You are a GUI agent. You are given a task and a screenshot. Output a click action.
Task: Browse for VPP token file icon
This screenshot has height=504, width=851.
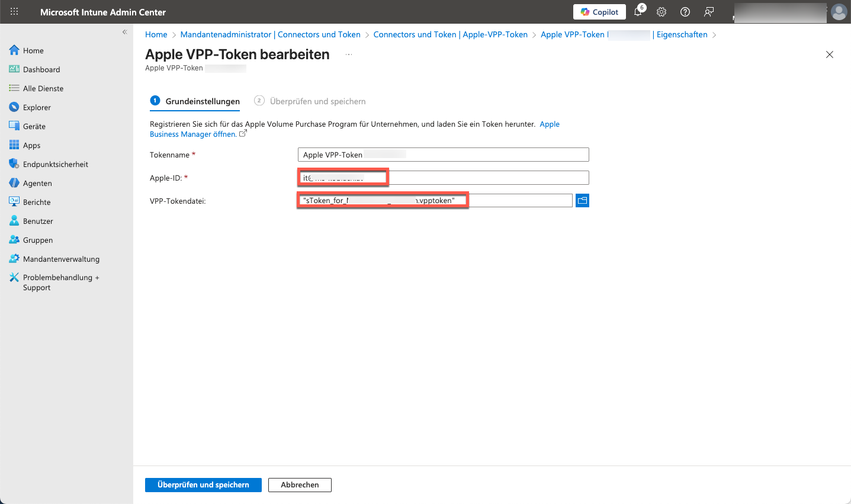coord(582,201)
